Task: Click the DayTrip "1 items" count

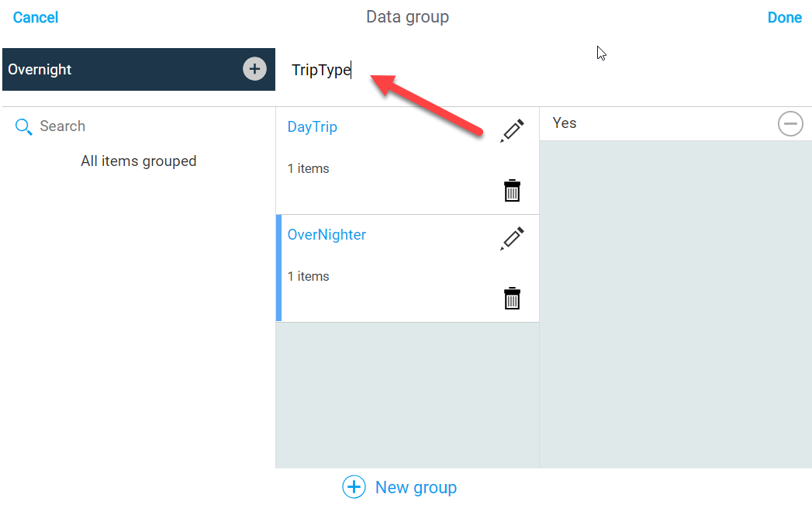Action: coord(308,168)
